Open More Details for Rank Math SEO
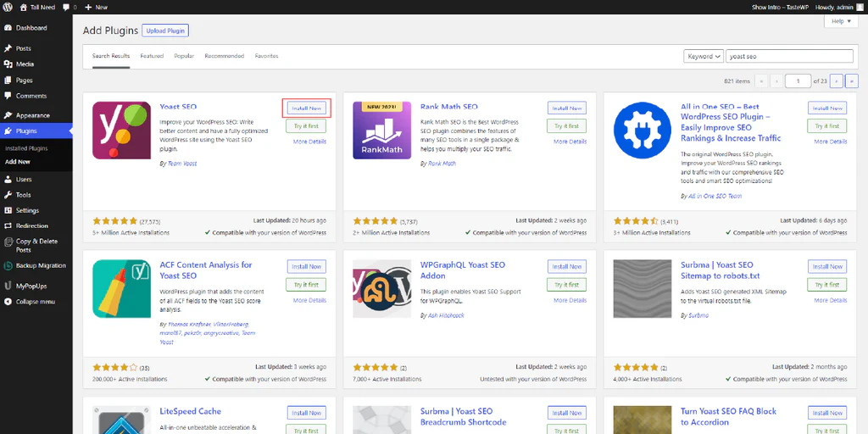The height and width of the screenshot is (434, 868). click(570, 142)
